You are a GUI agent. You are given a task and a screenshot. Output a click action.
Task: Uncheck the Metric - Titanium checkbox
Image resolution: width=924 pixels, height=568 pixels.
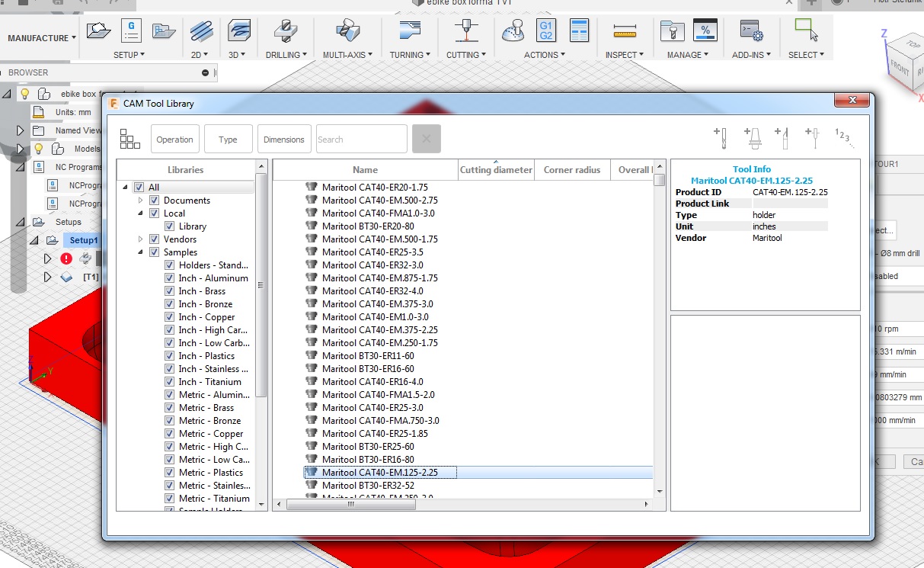(x=169, y=499)
